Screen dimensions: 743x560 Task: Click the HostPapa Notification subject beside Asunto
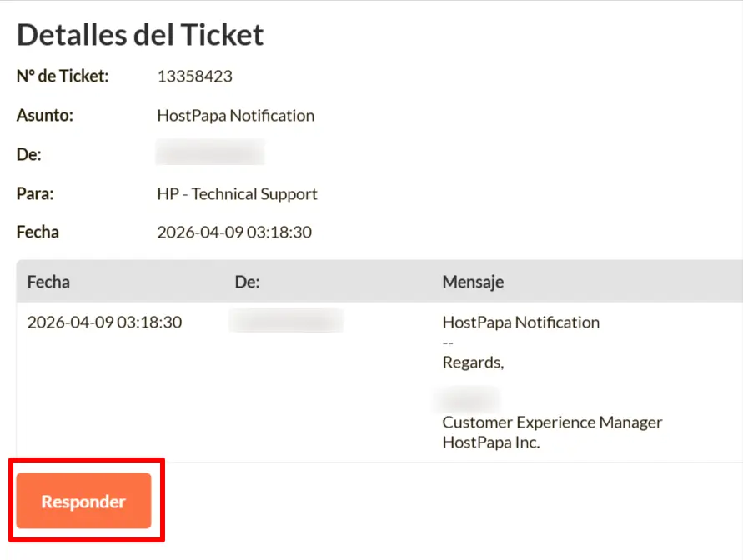point(235,116)
